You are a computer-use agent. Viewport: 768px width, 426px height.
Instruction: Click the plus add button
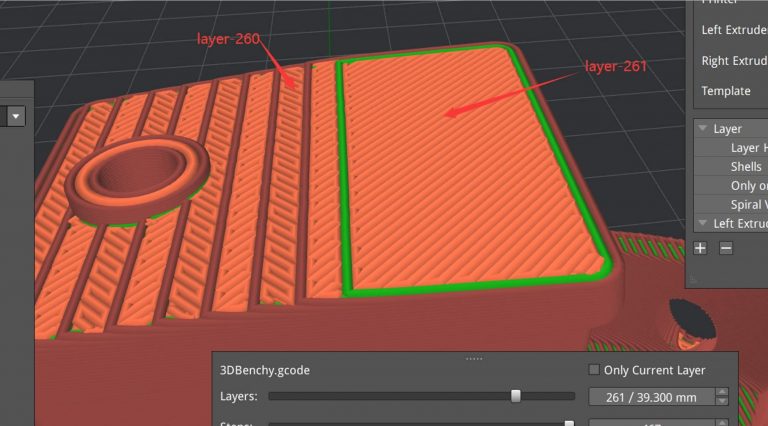[x=700, y=248]
